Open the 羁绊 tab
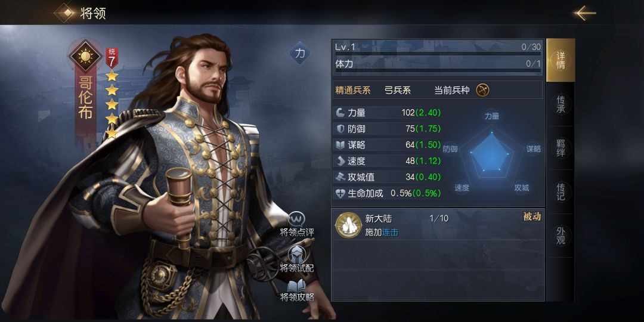Viewport: 644px width, 322px height. pyautogui.click(x=560, y=148)
